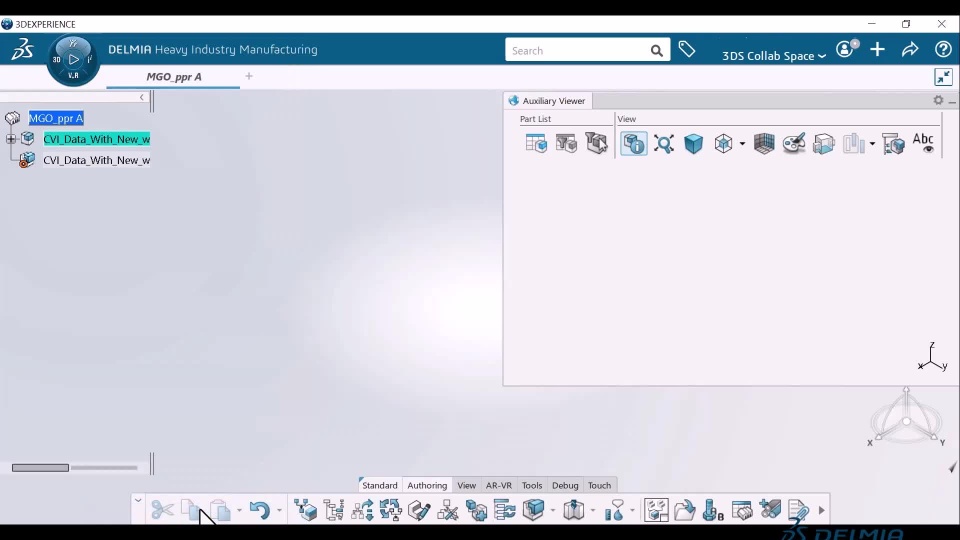Click the document with pen icon

798,509
